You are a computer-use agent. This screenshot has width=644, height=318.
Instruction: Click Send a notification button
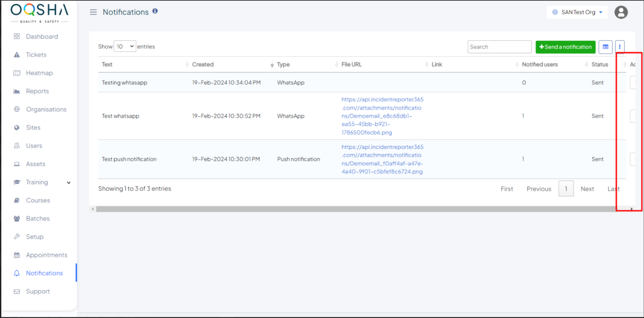pos(565,47)
